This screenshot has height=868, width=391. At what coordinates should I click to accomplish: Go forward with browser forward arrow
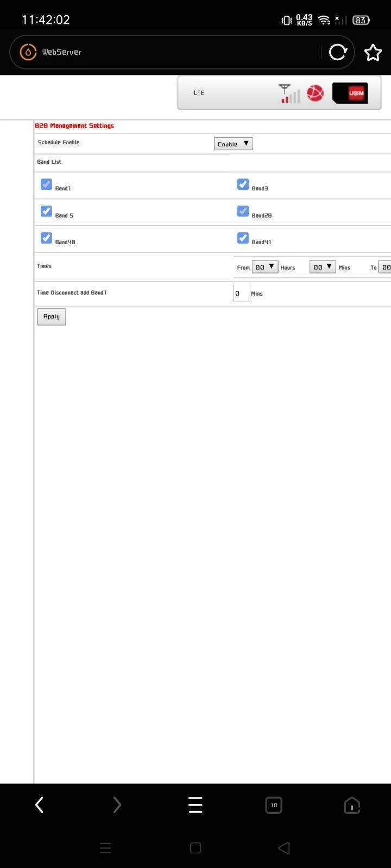point(117,805)
